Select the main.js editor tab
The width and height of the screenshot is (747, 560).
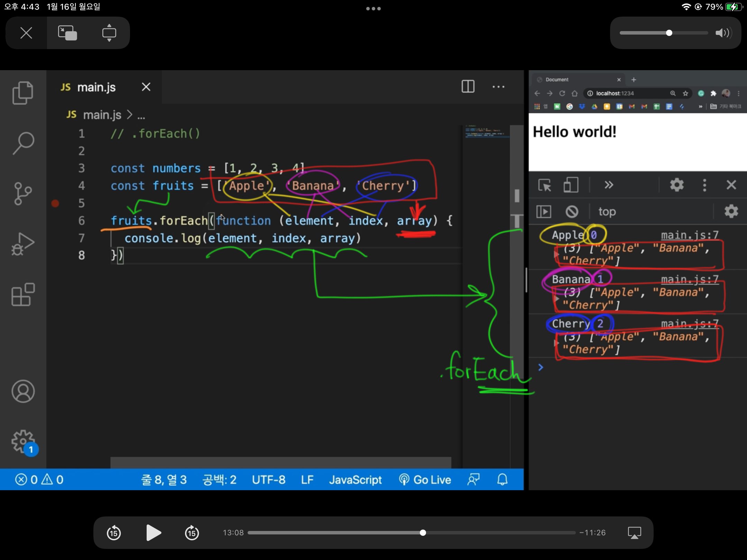click(x=96, y=87)
